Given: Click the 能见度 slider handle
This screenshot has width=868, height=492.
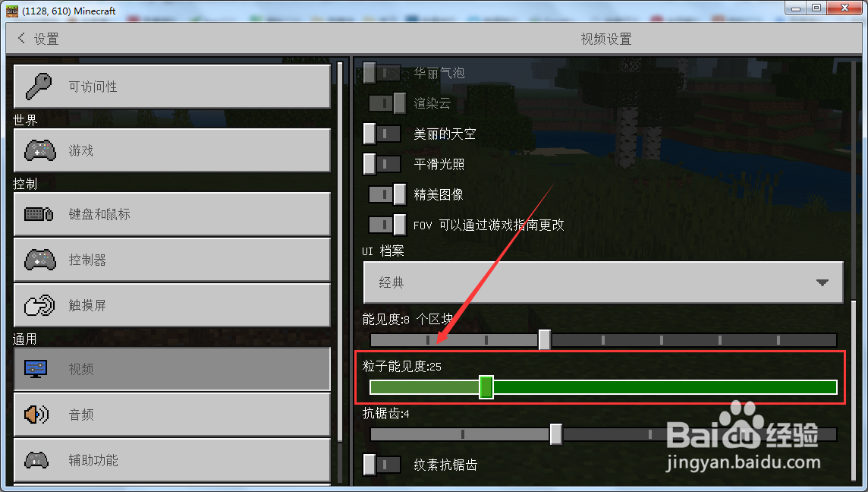Looking at the screenshot, I should (x=545, y=339).
